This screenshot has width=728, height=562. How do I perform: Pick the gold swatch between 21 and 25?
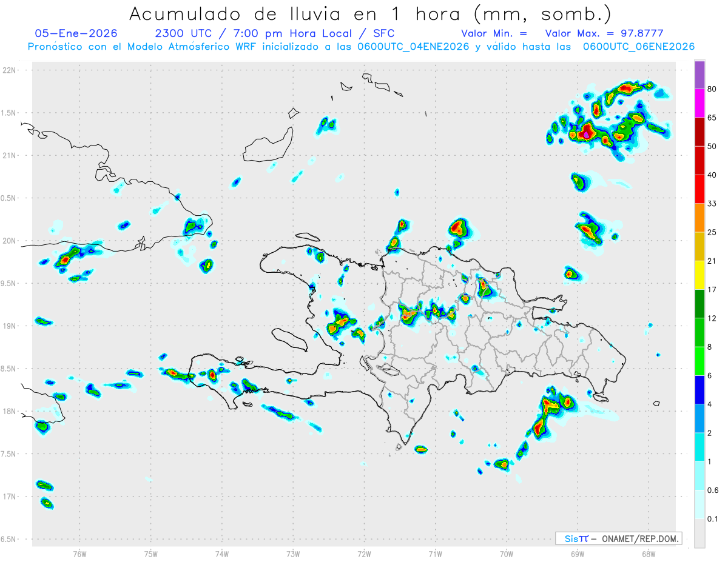699,247
